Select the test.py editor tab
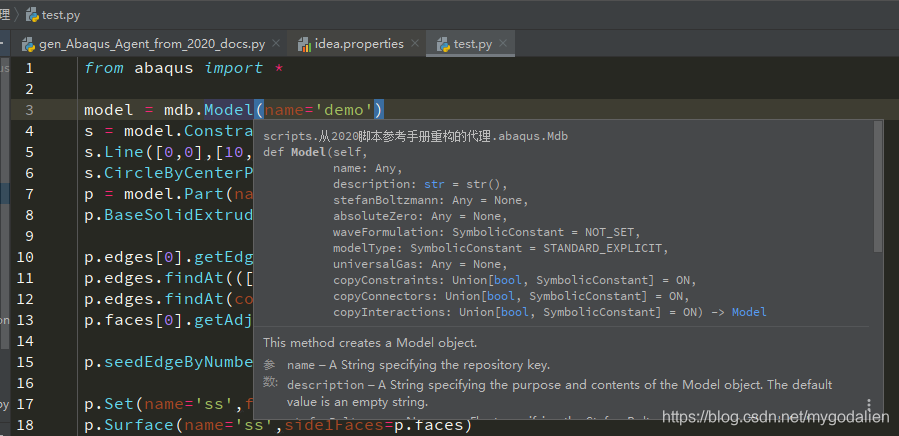This screenshot has height=436, width=899. pyautogui.click(x=472, y=44)
